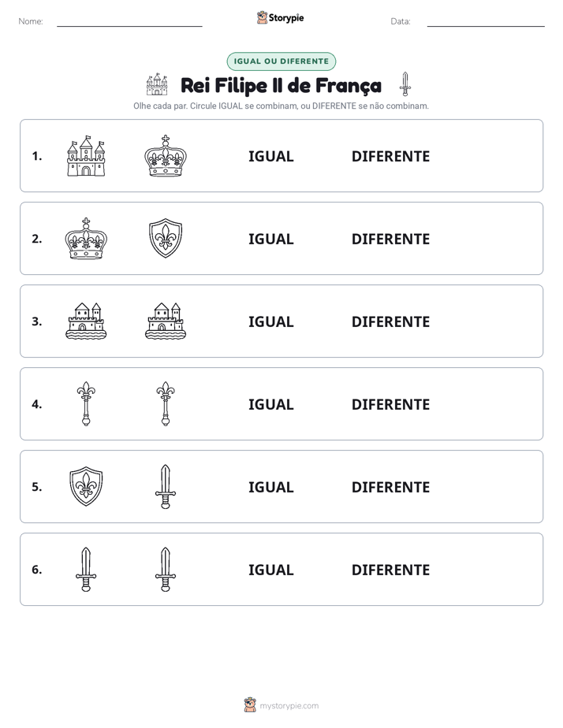Click the crown icon in row 1
Screen dimensions: 563x728
click(x=166, y=156)
